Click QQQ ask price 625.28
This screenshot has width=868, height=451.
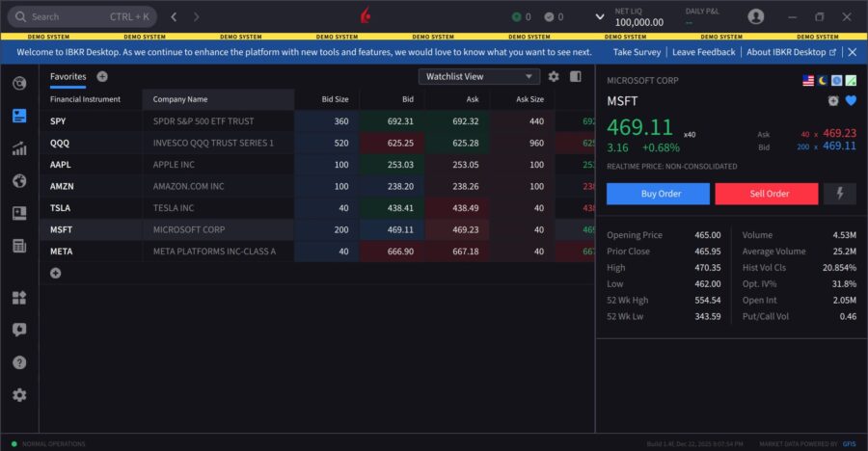click(466, 143)
